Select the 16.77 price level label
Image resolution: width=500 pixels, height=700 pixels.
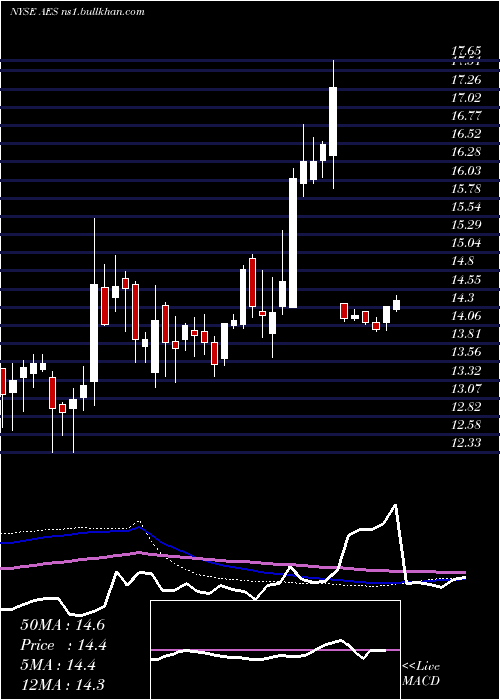(467, 116)
